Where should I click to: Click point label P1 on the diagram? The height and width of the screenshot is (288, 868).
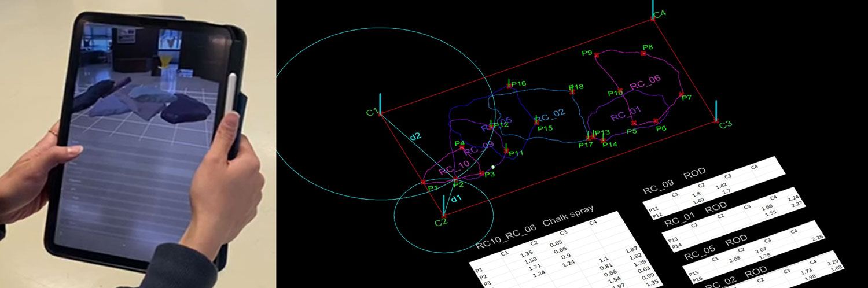[x=433, y=187]
